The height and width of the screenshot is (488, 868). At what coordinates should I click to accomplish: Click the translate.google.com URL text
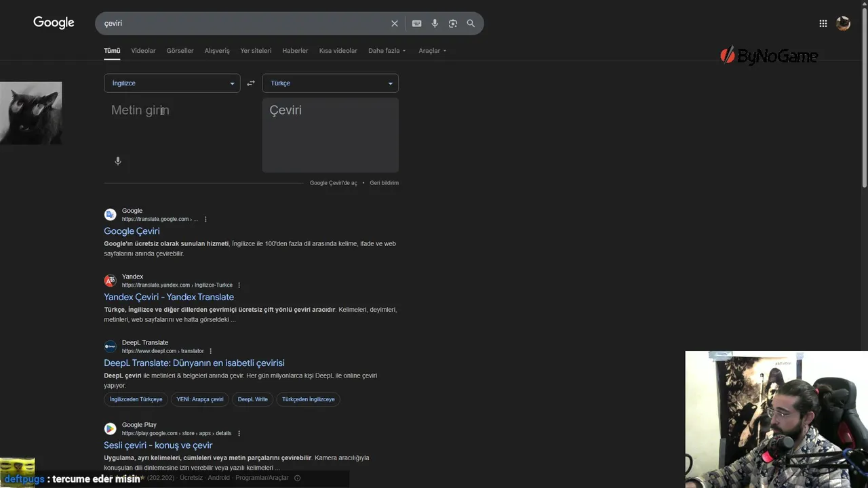pos(160,220)
